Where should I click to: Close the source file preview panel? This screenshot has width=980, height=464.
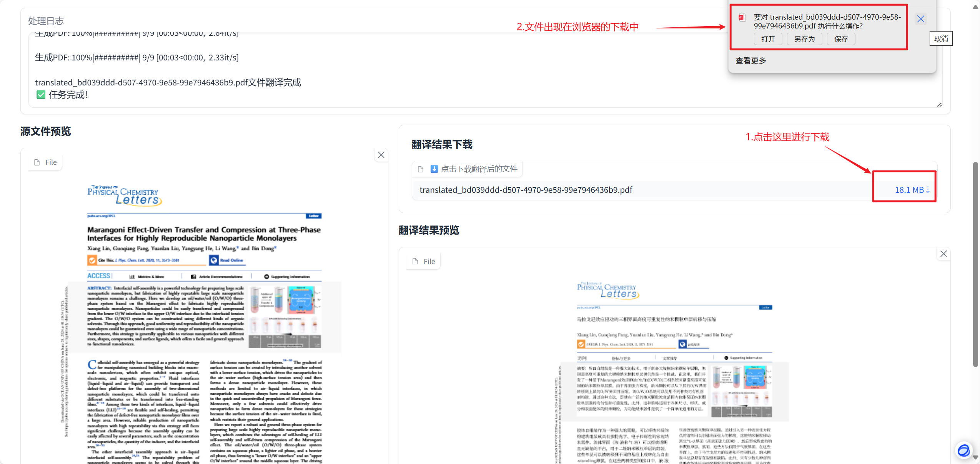coord(381,155)
